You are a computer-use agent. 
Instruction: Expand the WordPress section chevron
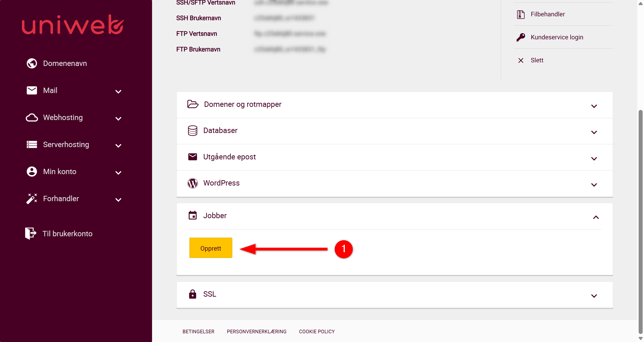[594, 185]
